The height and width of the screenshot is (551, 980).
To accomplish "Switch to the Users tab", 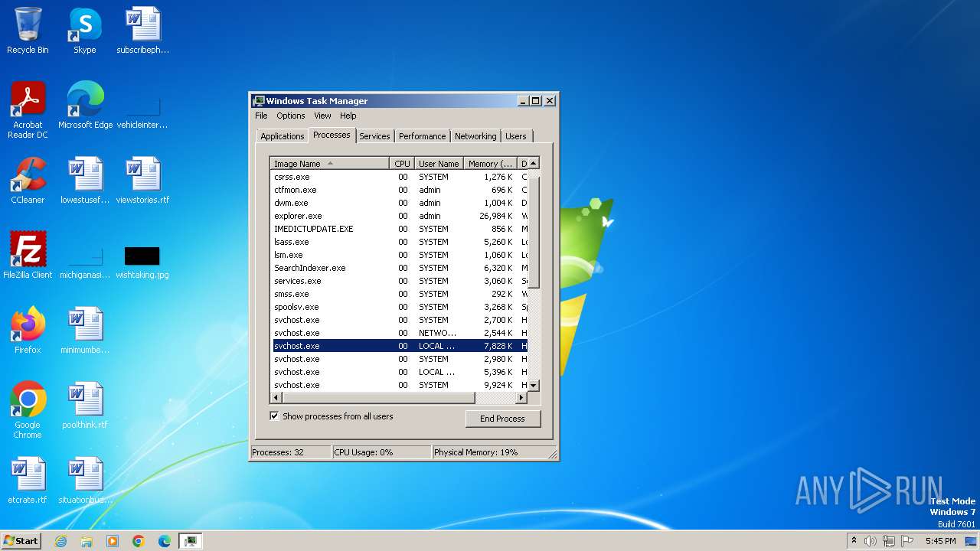I will 516,136.
